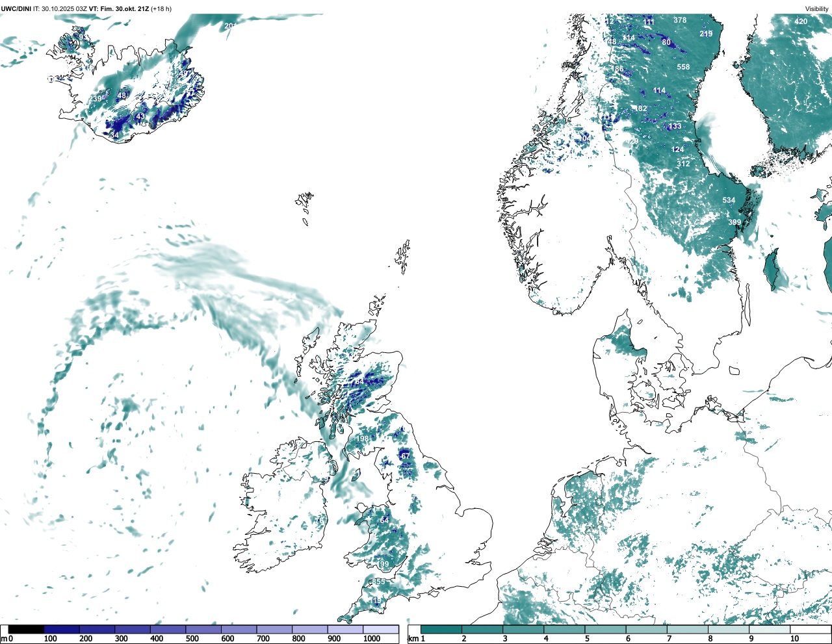Pick the 3–4 km legend swatch
Image resolution: width=832 pixels, height=644 pixels.
[523, 629]
